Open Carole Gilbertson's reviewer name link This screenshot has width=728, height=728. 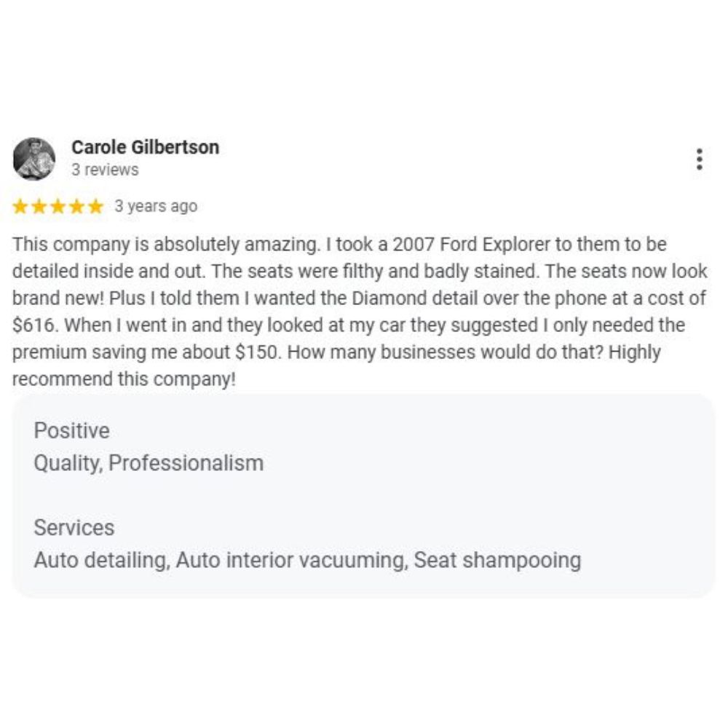pos(146,147)
